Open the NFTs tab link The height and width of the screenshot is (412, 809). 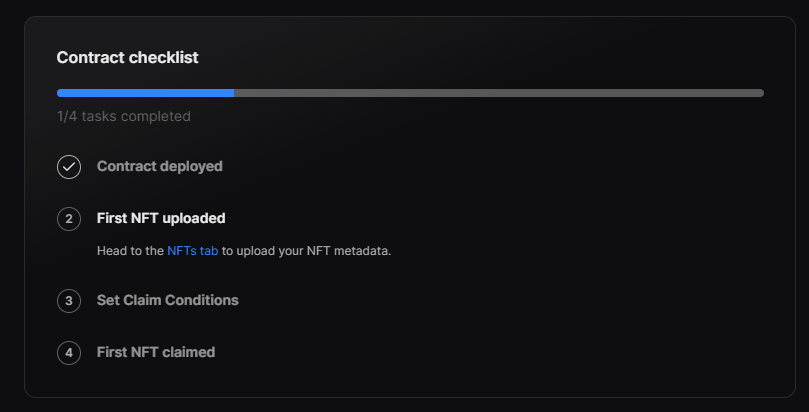[x=192, y=251]
